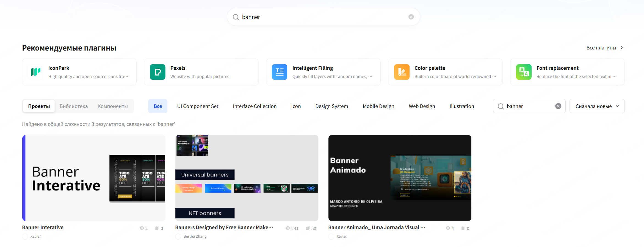
Task: Switch to the Компоненты tab
Action: 113,106
